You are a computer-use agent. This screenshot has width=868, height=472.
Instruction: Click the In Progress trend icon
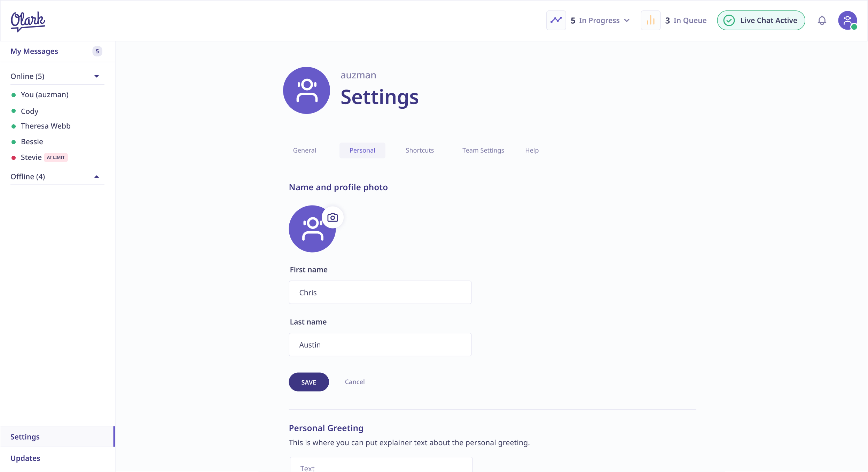(x=556, y=20)
